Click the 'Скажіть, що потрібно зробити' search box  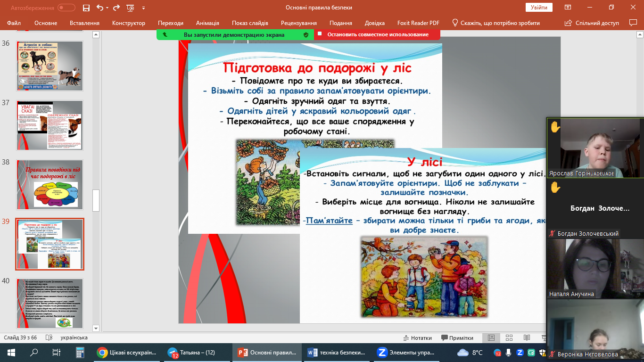(496, 23)
